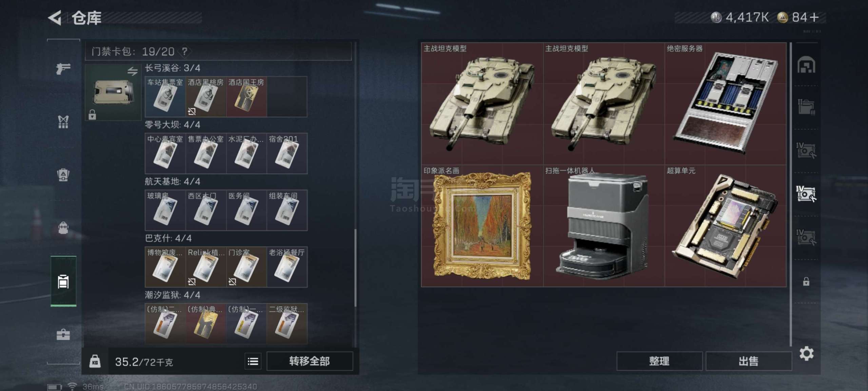The width and height of the screenshot is (868, 391).
Task: Select the highlighted IV safe box tab
Action: (806, 194)
